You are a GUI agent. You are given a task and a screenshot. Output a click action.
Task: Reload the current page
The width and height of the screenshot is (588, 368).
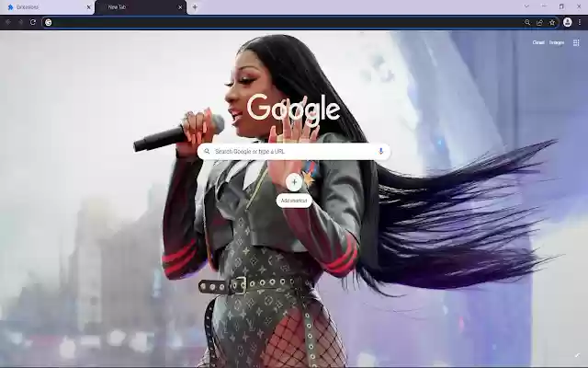click(33, 22)
